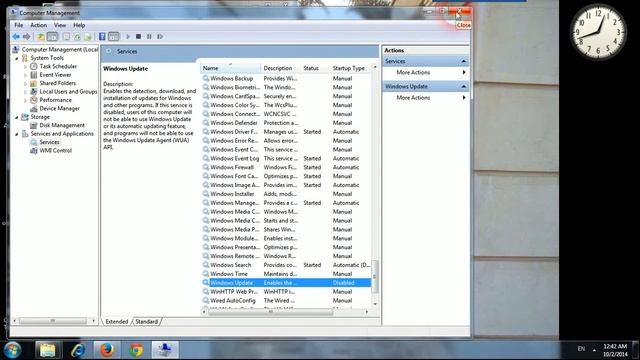Select the Wired AutoConfig service row
The width and height of the screenshot is (640, 360).
(286, 300)
